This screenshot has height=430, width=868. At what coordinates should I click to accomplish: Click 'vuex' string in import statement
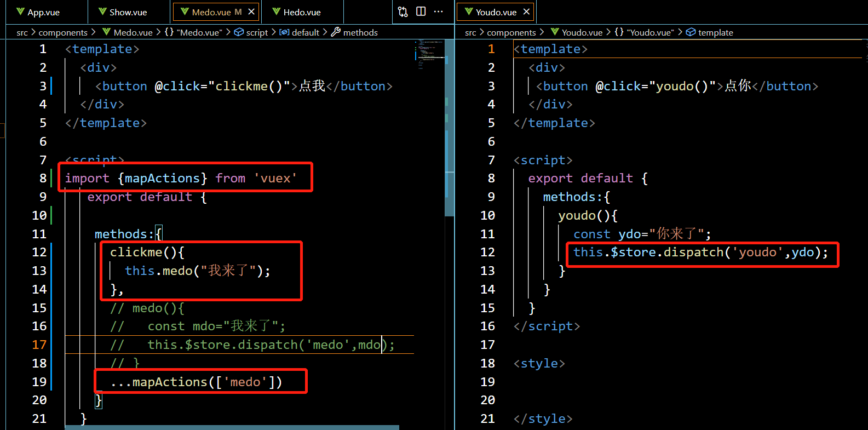(x=275, y=178)
